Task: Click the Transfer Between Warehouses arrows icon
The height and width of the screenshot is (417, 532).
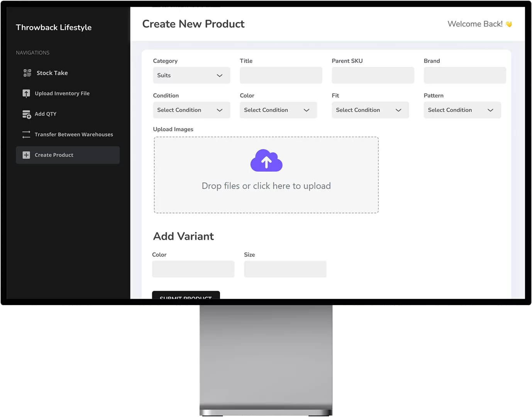Action: pos(26,134)
